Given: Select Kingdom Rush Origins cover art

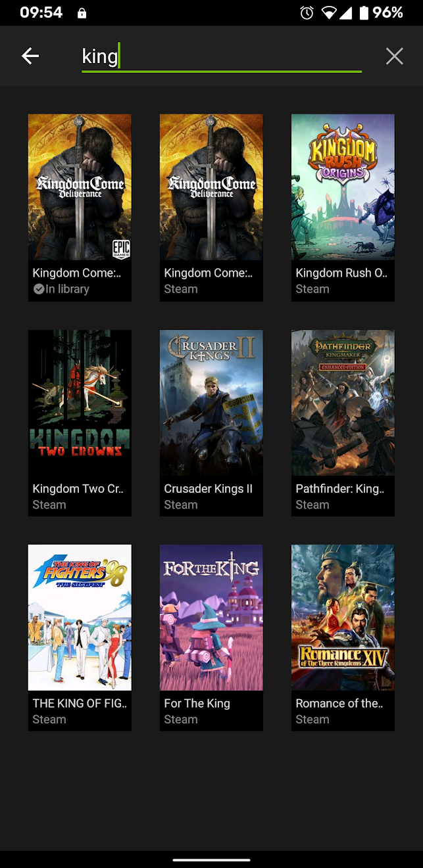Looking at the screenshot, I should pos(343,187).
